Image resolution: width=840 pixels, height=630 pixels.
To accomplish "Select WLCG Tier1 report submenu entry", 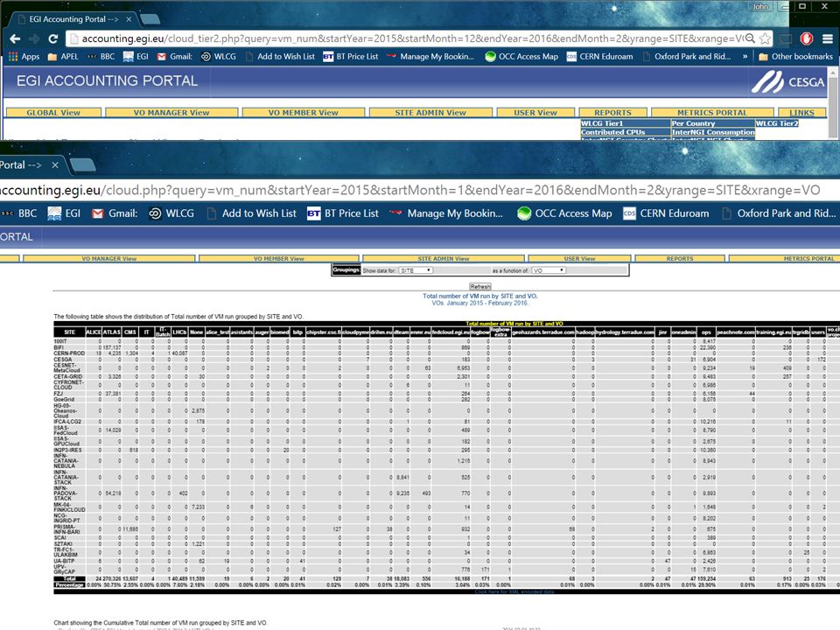I will pos(625,123).
